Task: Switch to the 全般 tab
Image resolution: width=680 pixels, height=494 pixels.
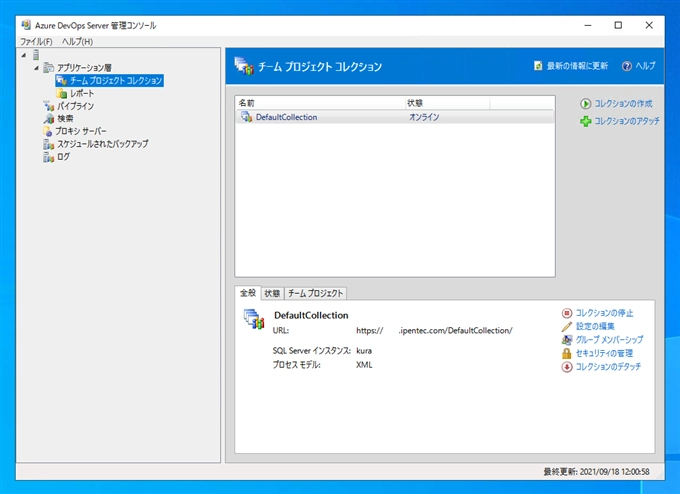Action: (248, 293)
